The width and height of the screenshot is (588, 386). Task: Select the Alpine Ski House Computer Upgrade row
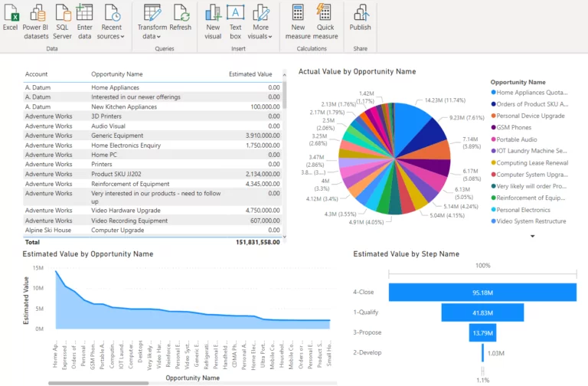[x=152, y=230]
